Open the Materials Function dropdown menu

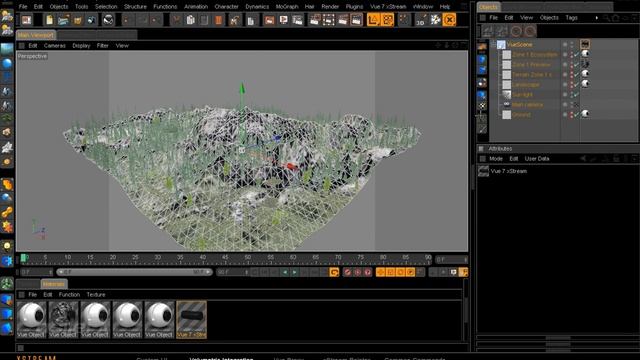coord(69,295)
